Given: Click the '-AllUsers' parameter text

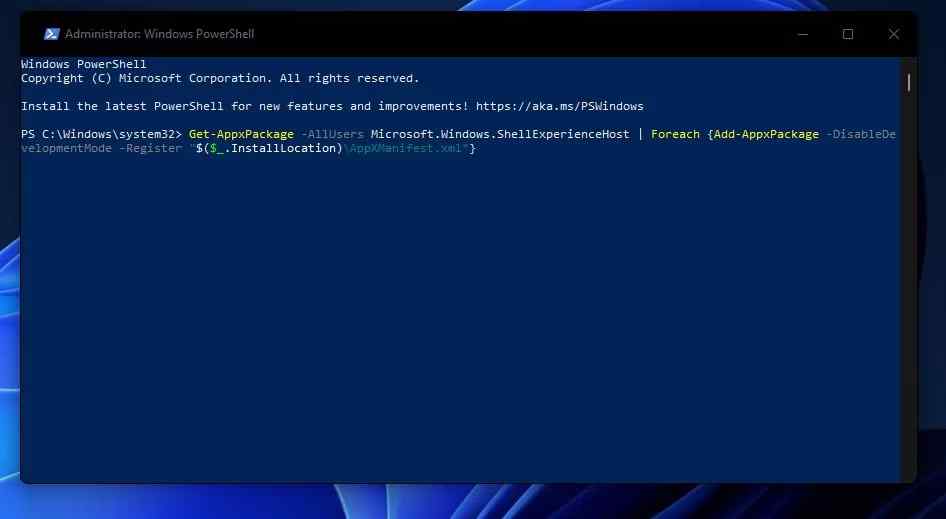Looking at the screenshot, I should coord(332,134).
